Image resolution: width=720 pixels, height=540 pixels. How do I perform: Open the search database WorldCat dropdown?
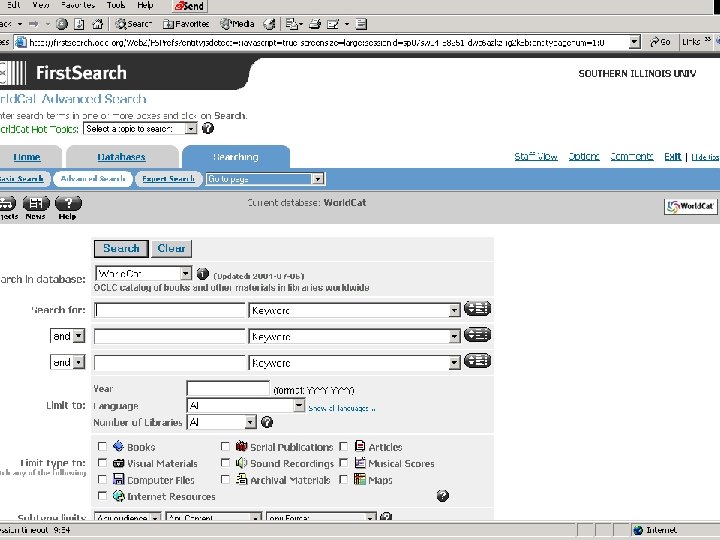pyautogui.click(x=143, y=274)
